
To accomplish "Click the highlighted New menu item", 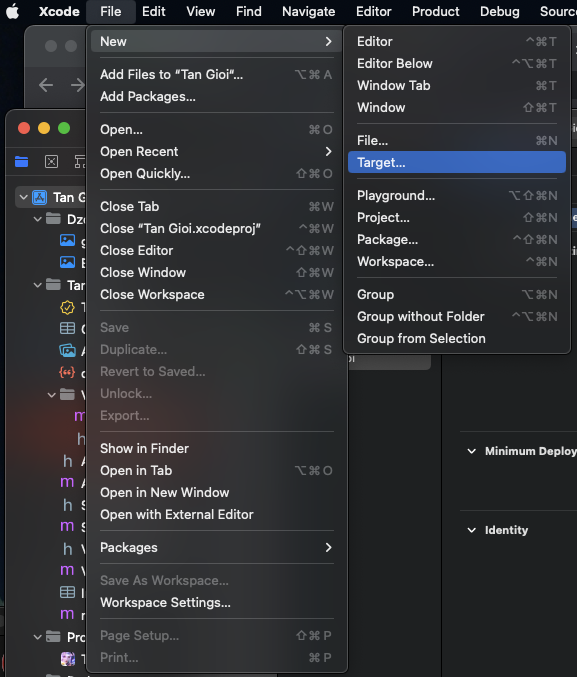I will [x=216, y=41].
